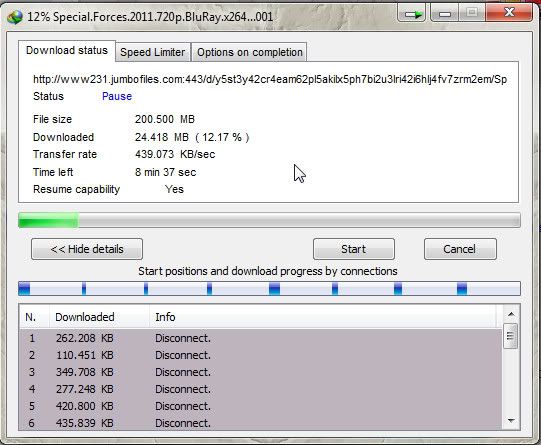This screenshot has width=541, height=445.
Task: Select the Download status tab
Action: [x=67, y=50]
